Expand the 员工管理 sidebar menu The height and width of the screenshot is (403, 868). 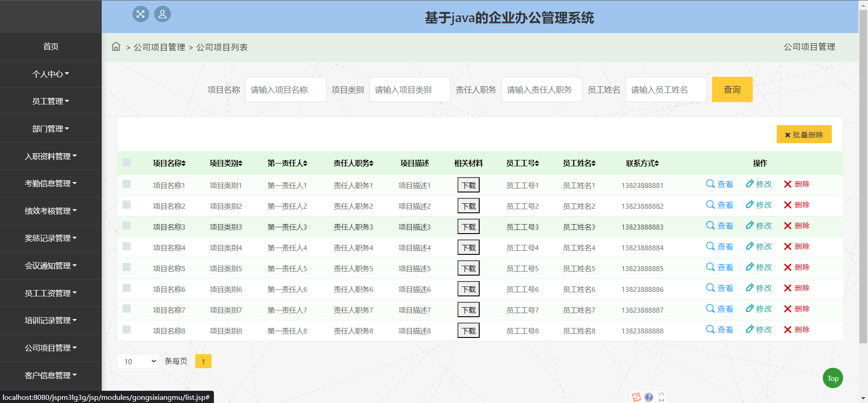51,101
